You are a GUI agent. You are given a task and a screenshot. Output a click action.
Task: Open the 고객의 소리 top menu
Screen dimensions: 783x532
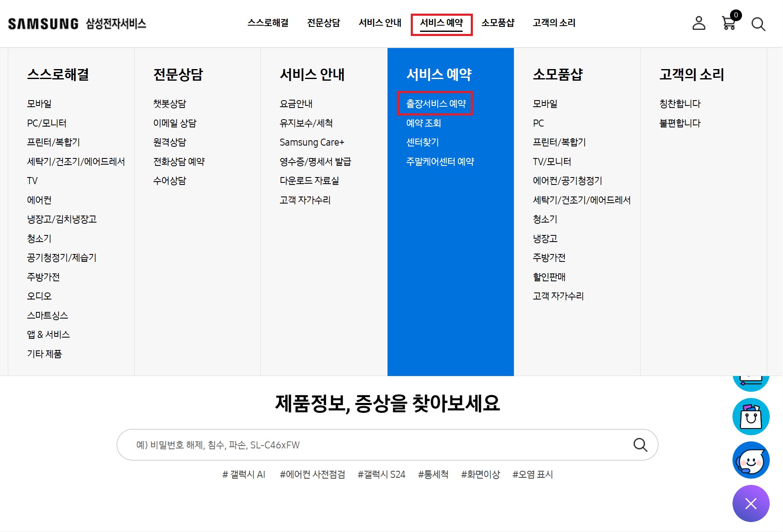(554, 23)
